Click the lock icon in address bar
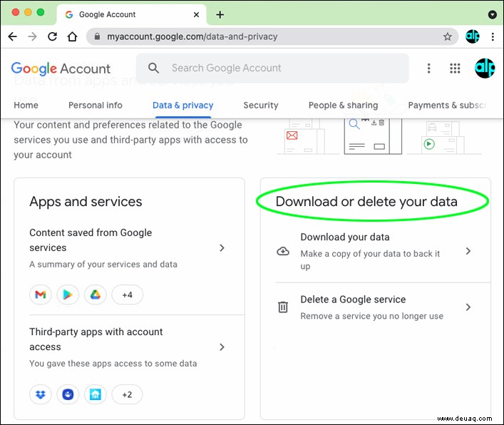The height and width of the screenshot is (425, 504). click(x=97, y=36)
